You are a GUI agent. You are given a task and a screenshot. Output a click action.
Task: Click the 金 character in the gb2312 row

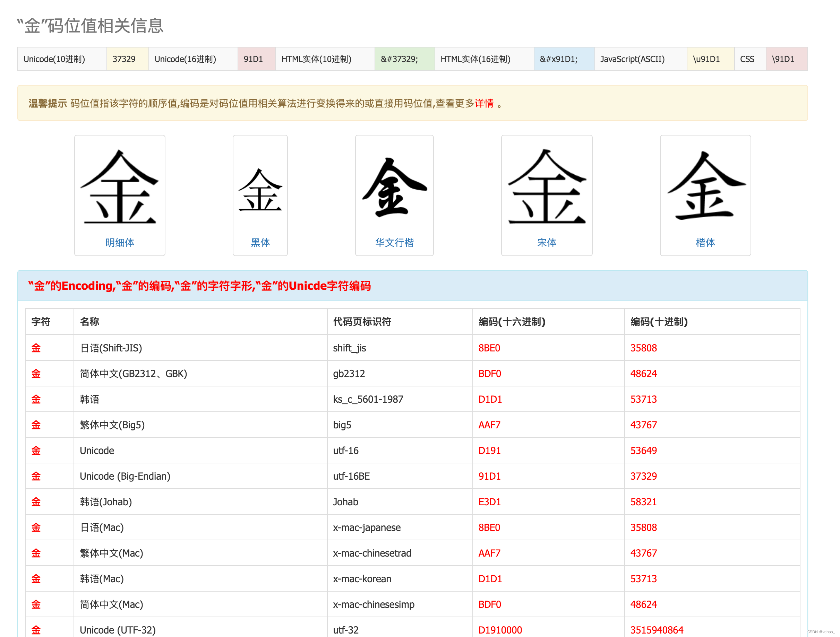click(36, 374)
